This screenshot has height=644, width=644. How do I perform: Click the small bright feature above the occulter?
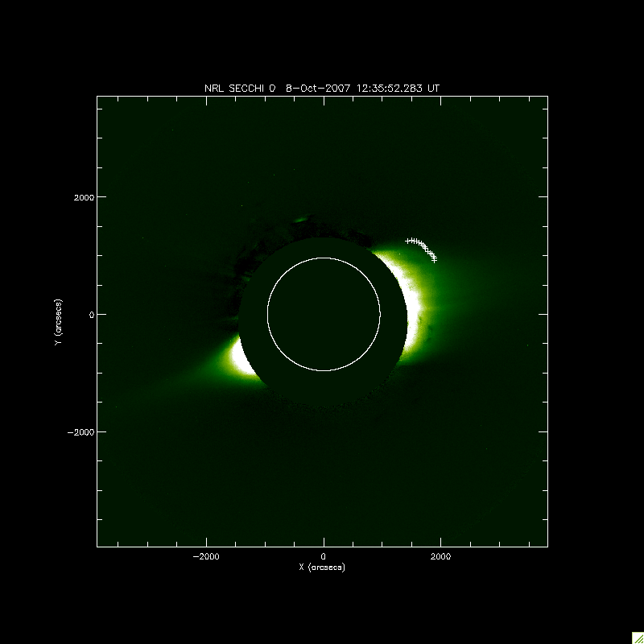coord(302,218)
